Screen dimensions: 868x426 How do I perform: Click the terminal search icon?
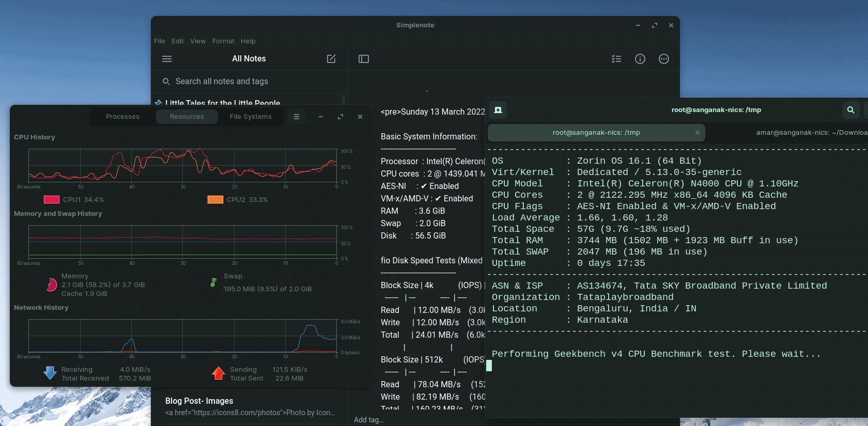[850, 109]
